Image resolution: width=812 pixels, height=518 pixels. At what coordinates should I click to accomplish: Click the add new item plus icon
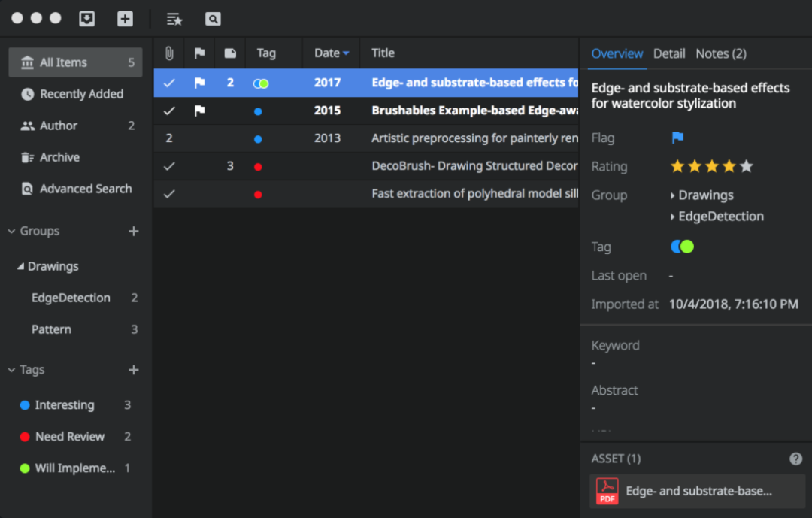pyautogui.click(x=125, y=19)
